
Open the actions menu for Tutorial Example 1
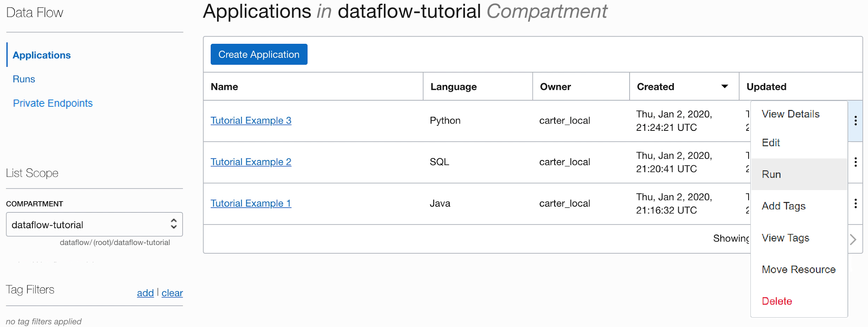(855, 203)
